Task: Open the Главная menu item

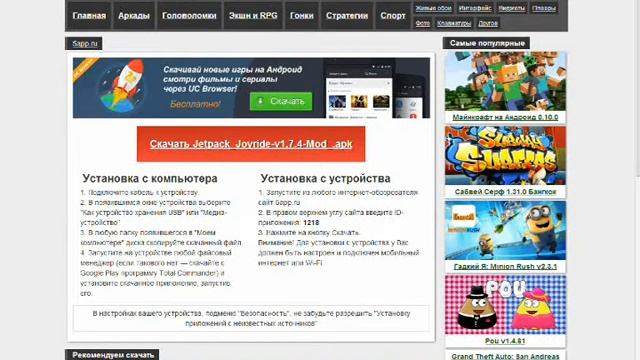Action: coord(89,16)
